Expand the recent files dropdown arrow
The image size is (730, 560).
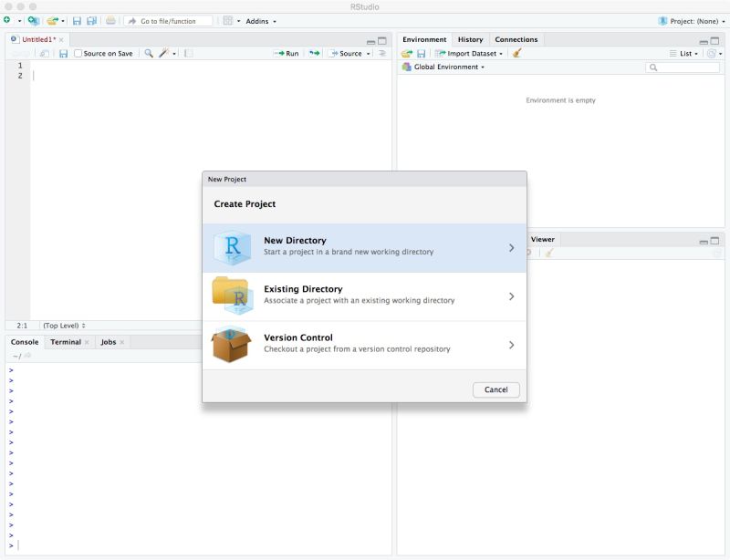pos(63,21)
